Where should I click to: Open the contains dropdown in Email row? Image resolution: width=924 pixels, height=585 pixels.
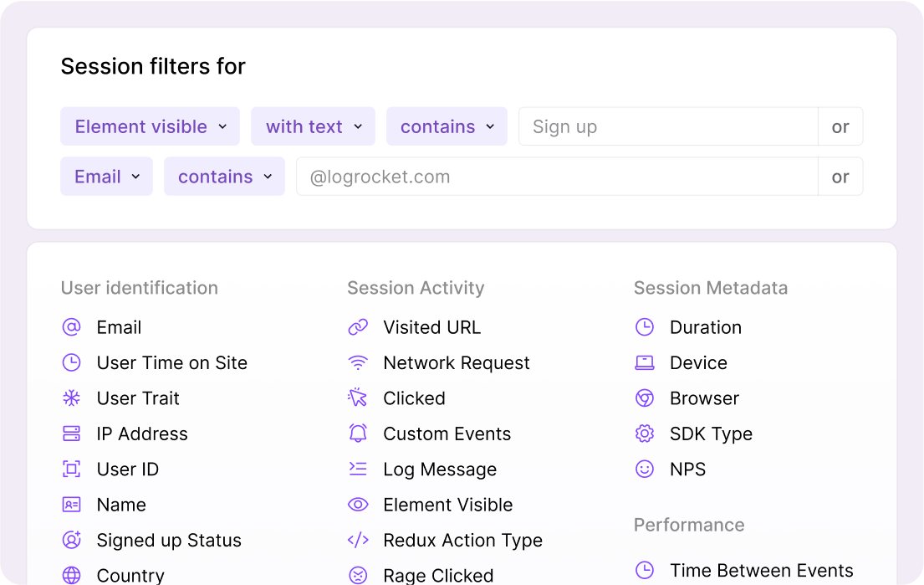coord(224,177)
